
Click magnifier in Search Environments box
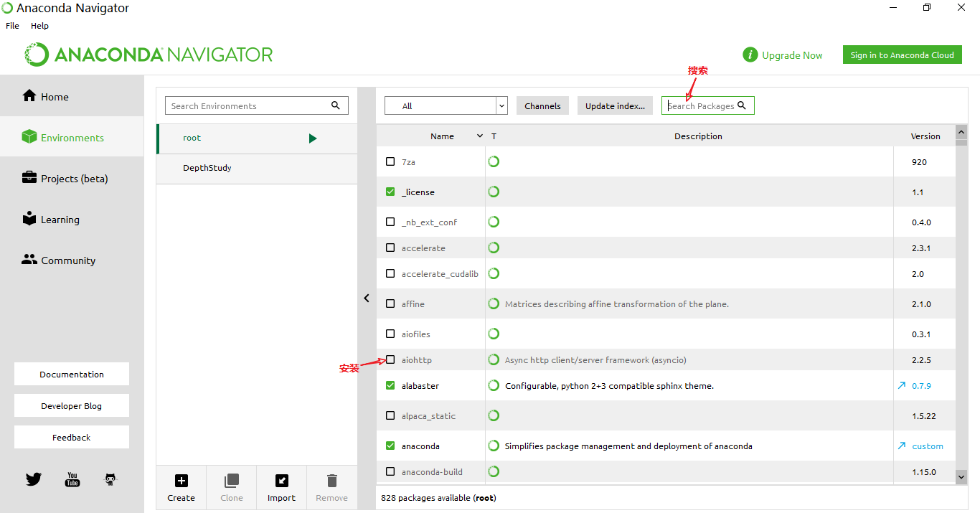point(336,105)
